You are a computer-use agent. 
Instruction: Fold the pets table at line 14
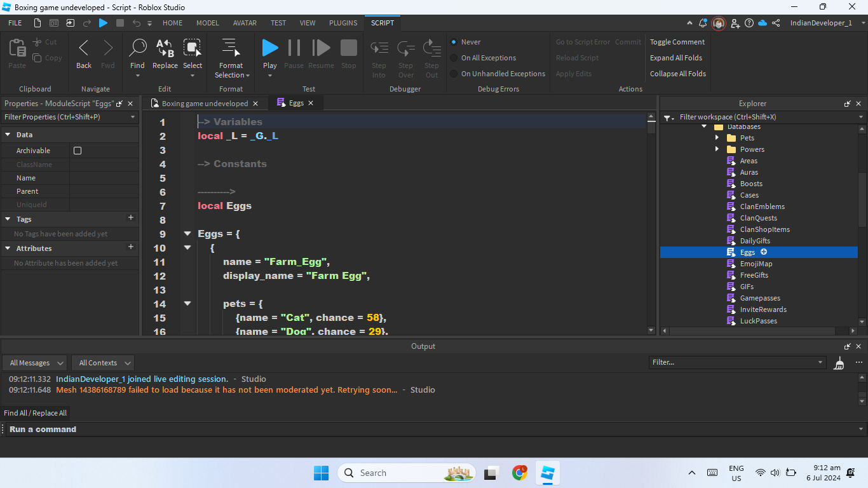[187, 304]
